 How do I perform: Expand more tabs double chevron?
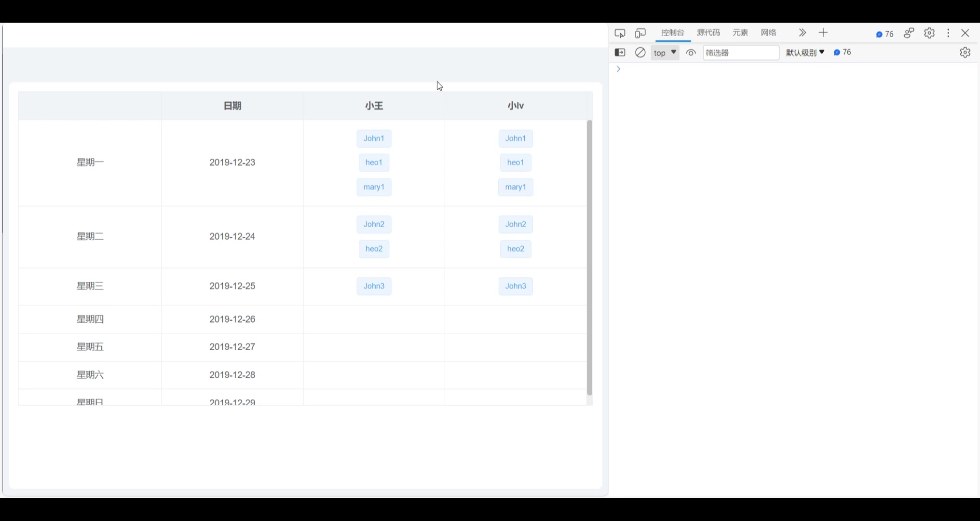(802, 33)
